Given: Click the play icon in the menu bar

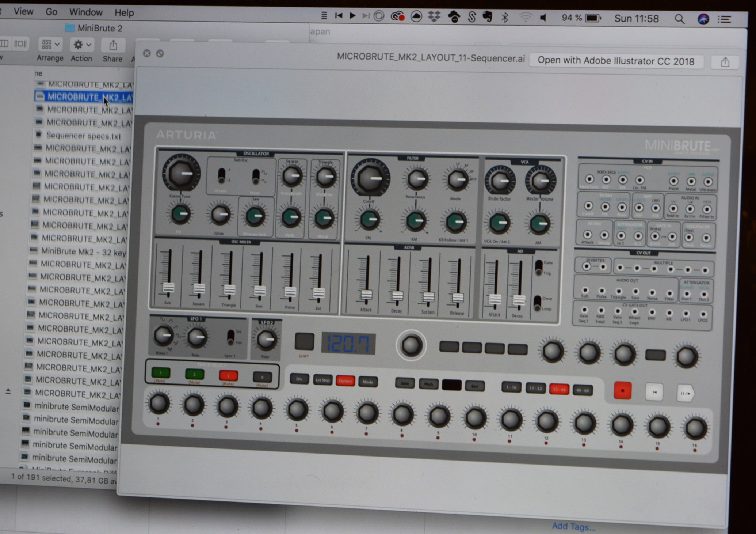Looking at the screenshot, I should [x=352, y=15].
